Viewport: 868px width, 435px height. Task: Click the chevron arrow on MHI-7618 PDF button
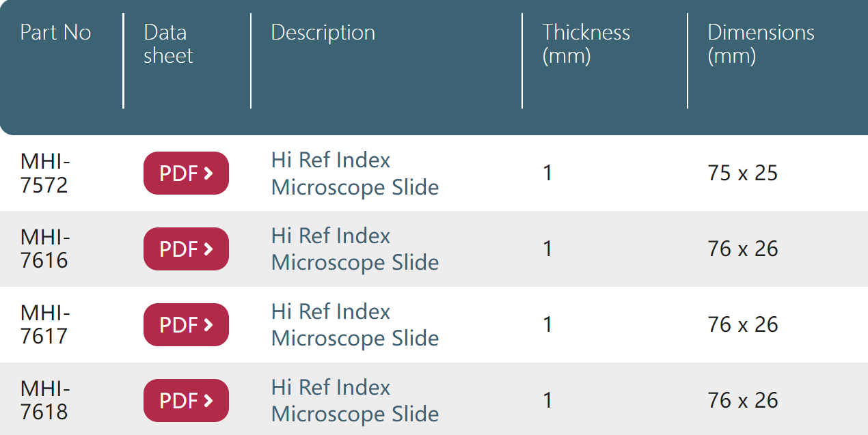click(x=208, y=401)
